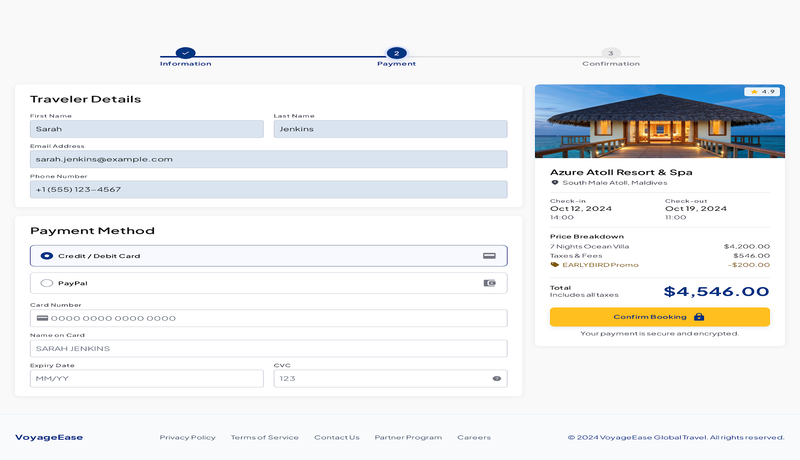
Task: Focus the Name on Card input
Action: click(x=269, y=348)
